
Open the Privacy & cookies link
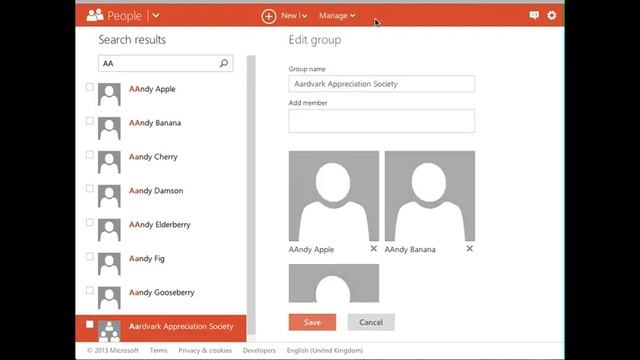205,350
